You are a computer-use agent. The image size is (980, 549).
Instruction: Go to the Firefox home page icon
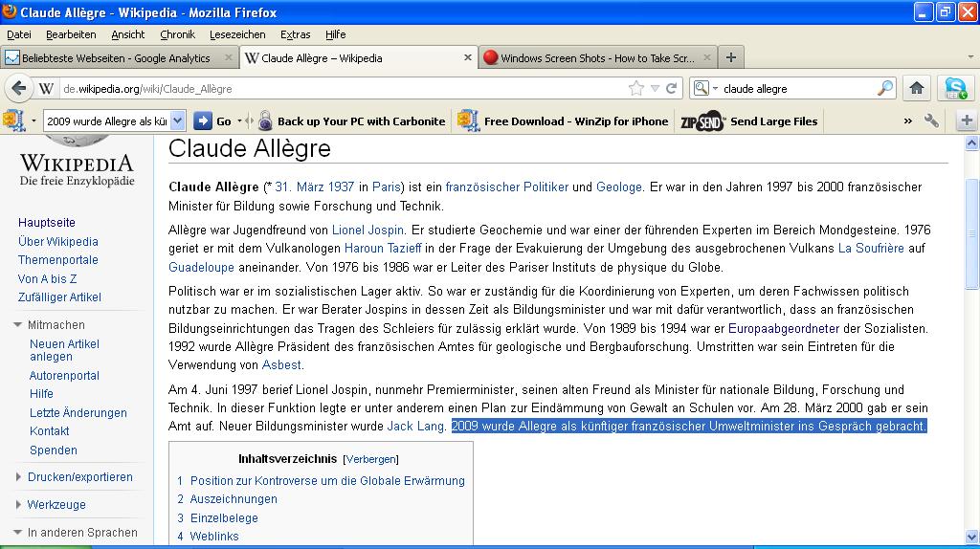[916, 89]
